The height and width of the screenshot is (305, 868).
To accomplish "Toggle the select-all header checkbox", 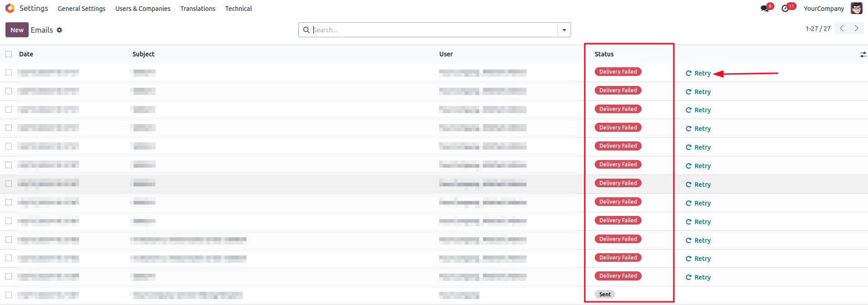I will (x=9, y=54).
